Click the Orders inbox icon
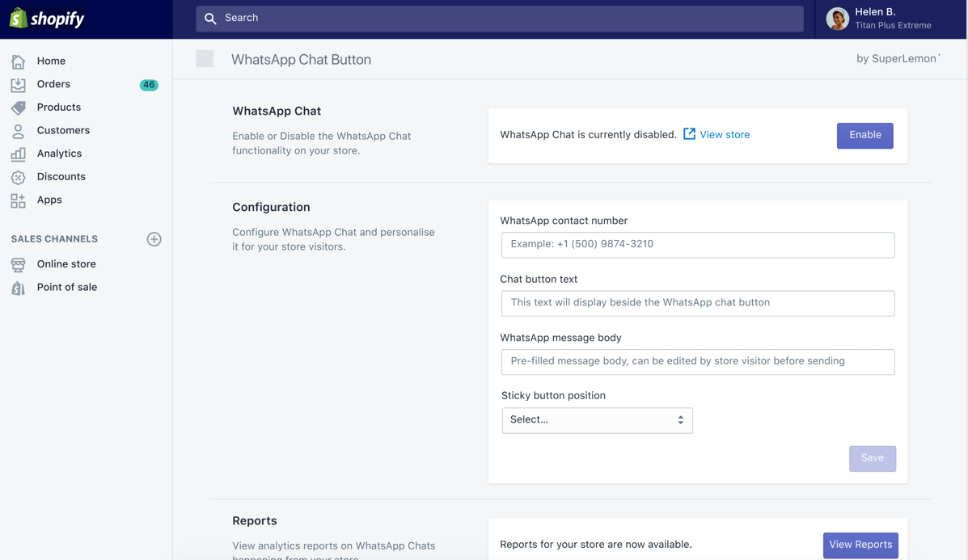This screenshot has height=560, width=968. click(18, 85)
